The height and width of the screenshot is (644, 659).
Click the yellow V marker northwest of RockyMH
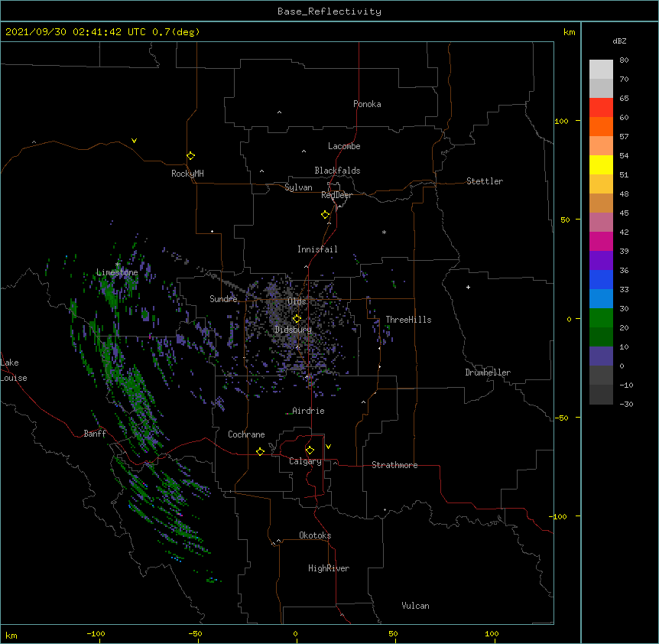[x=134, y=141]
